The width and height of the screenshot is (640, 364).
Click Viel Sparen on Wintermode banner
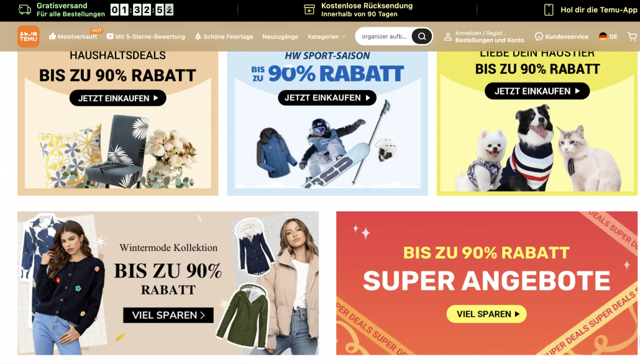(168, 315)
